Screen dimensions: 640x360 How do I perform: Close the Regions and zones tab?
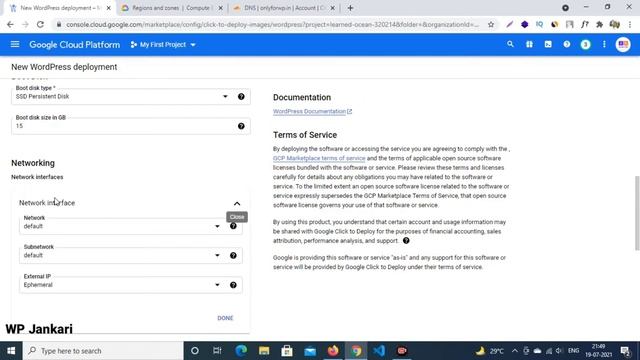pos(220,8)
